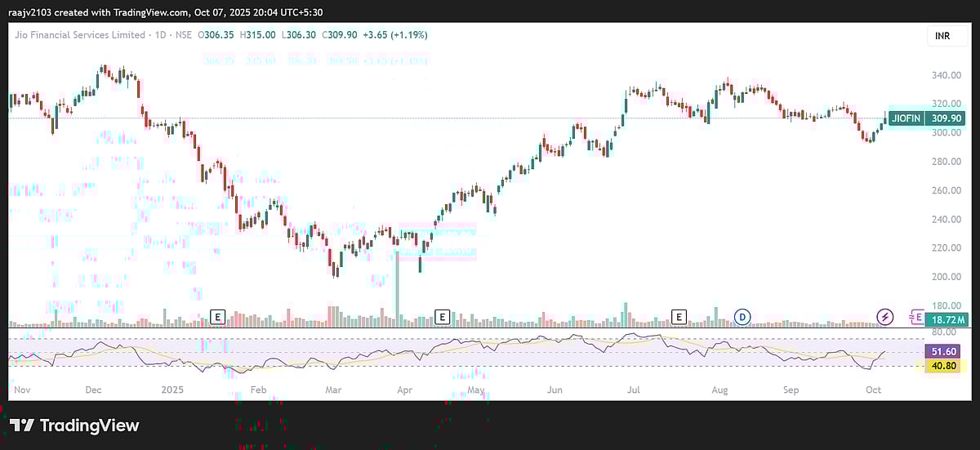Click the JIOFIN symbol label on price axis
This screenshot has height=450, width=980.
point(906,118)
